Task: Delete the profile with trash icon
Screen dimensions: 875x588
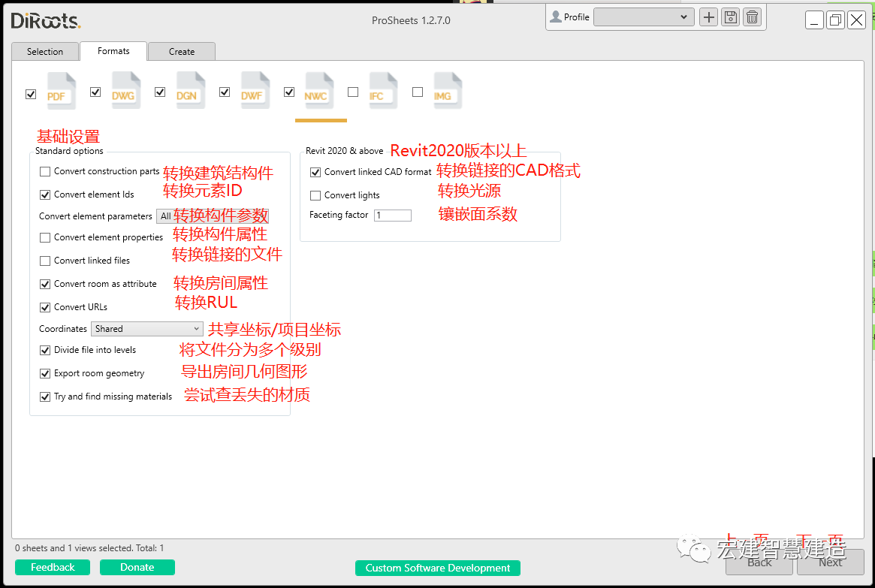Action: 753,17
